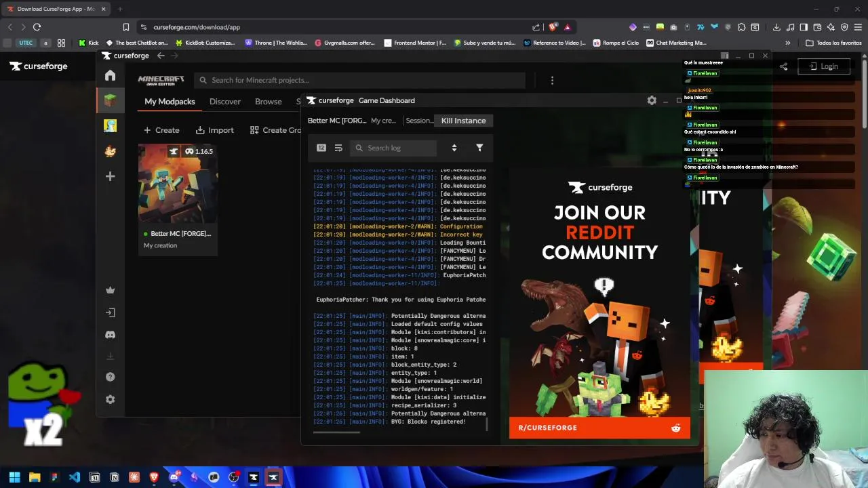
Task: Open browser downloads icon
Action: tap(776, 27)
